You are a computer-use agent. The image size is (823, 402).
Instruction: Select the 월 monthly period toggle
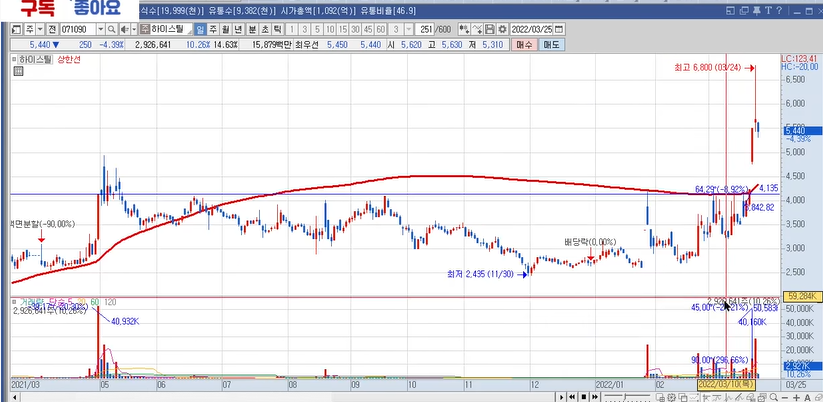(225, 29)
